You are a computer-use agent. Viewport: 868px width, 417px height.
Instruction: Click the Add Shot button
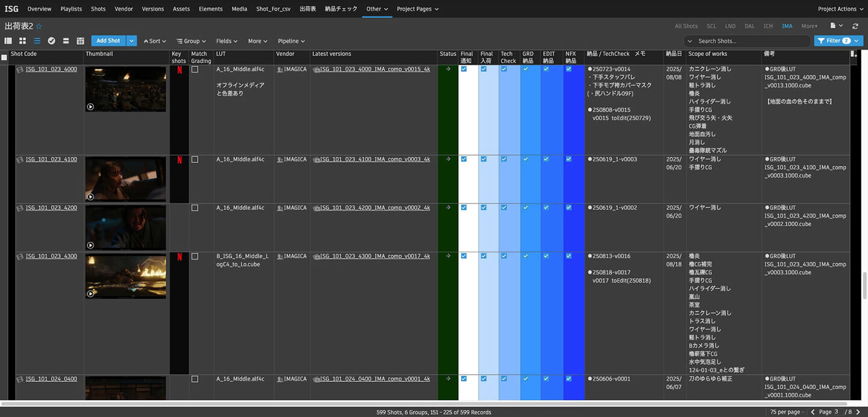click(x=108, y=41)
